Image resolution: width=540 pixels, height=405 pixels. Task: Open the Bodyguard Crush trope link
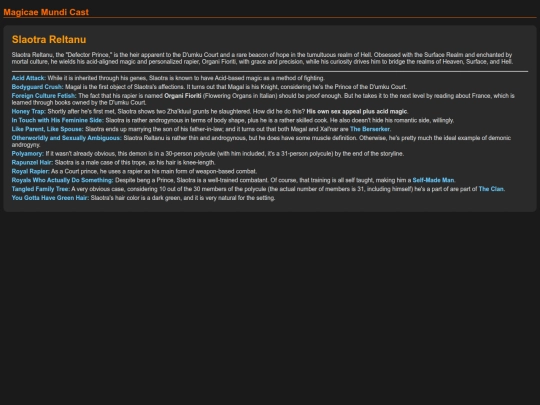(x=37, y=87)
